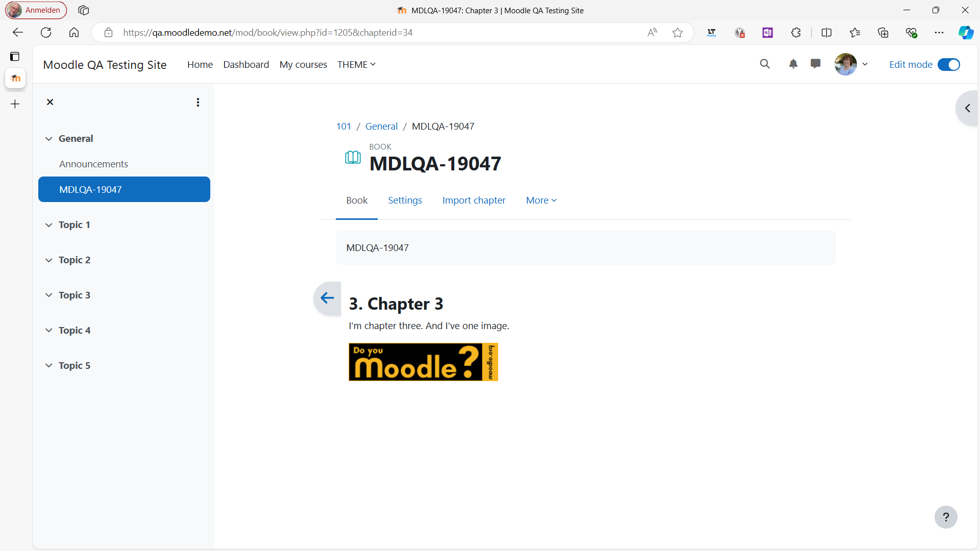
Task: Toggle split screen view
Action: [827, 33]
